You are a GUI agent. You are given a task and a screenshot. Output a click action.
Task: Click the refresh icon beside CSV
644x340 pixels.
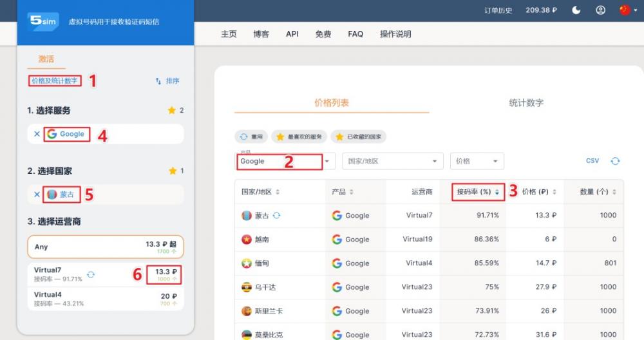[x=615, y=161]
